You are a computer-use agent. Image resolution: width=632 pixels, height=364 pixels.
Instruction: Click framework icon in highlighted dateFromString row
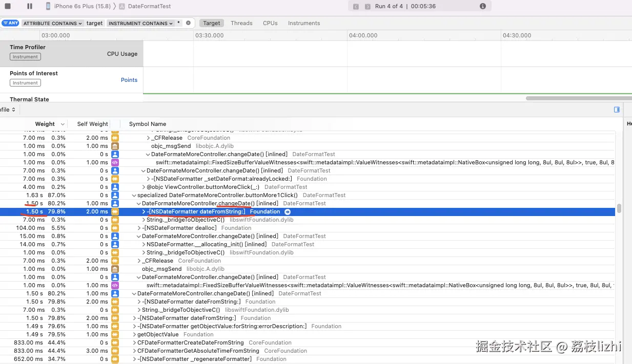click(115, 211)
